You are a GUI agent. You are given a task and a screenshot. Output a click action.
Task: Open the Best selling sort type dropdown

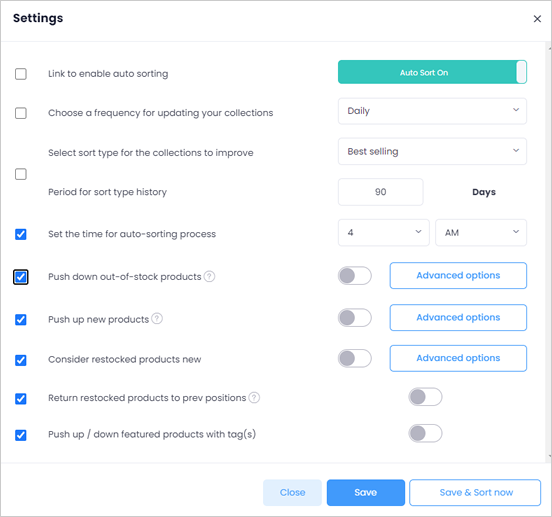[432, 151]
